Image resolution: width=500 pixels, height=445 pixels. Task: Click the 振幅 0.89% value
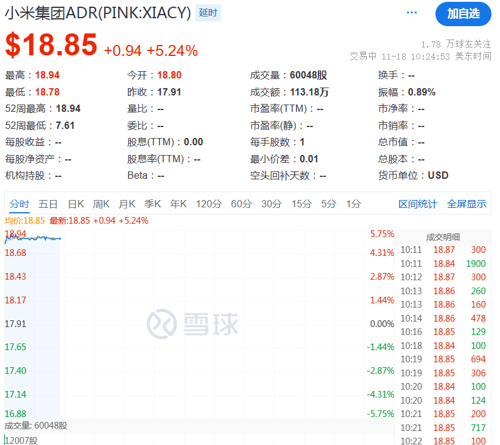coord(422,92)
